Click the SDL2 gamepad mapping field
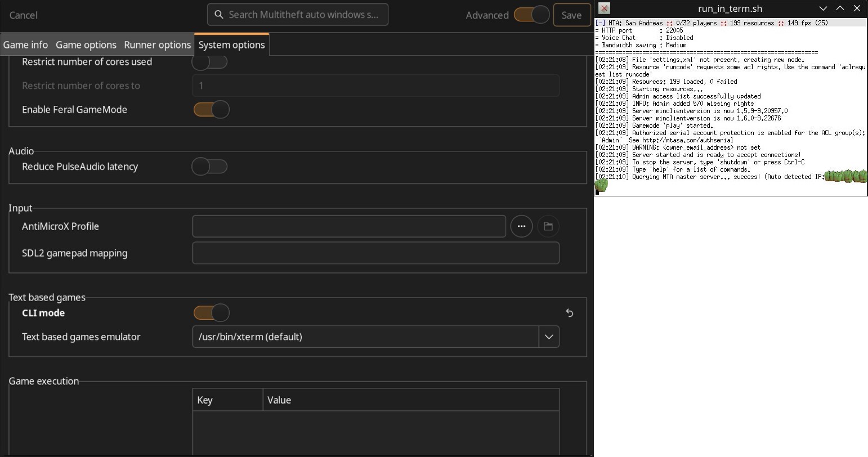868x457 pixels. click(375, 253)
